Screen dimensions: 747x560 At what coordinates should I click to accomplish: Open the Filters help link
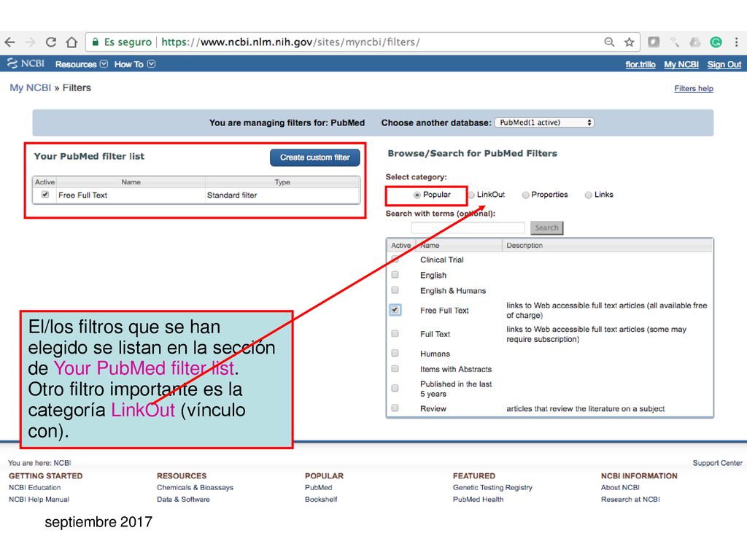click(694, 88)
